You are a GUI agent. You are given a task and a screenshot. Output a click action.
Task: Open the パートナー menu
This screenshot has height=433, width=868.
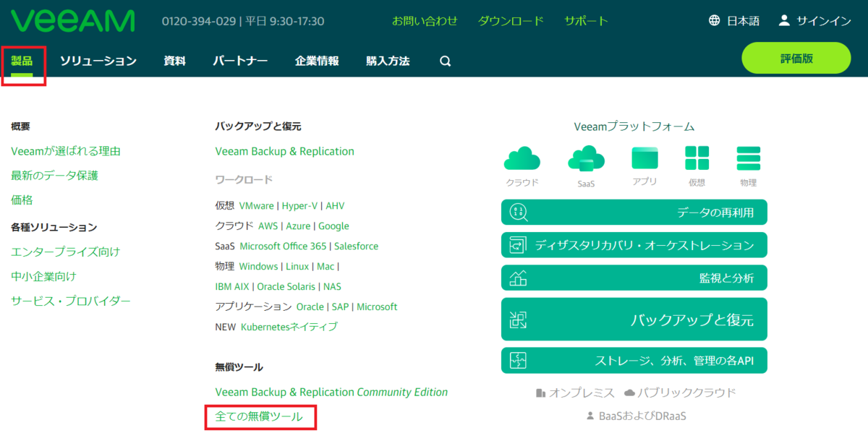(x=240, y=61)
